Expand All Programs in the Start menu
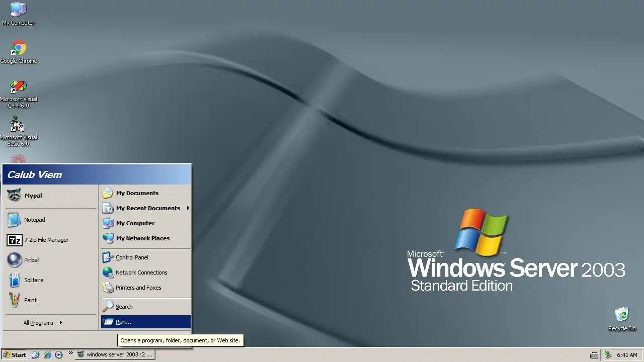 50,323
